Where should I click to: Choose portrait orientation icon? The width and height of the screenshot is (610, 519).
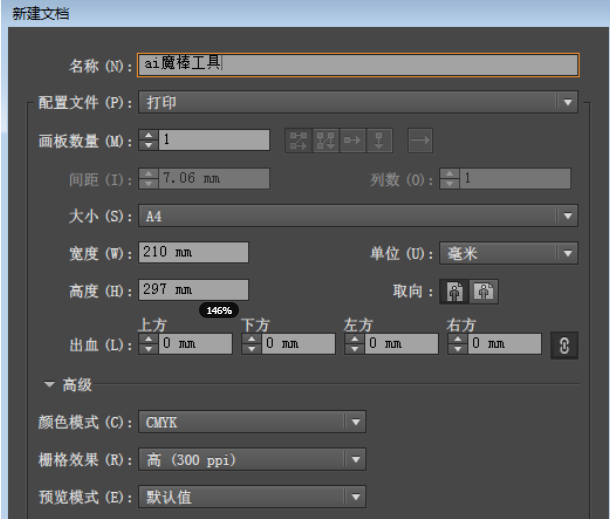(x=454, y=291)
